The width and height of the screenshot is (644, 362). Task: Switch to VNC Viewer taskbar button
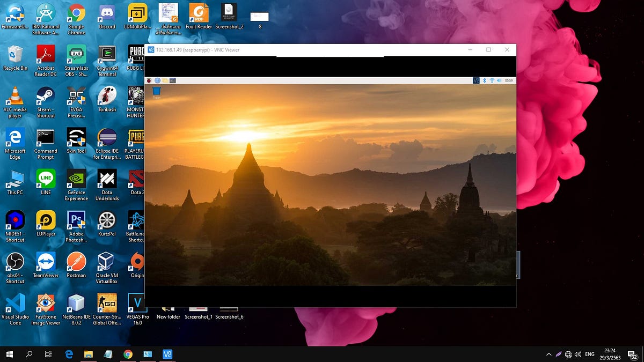[167, 354]
